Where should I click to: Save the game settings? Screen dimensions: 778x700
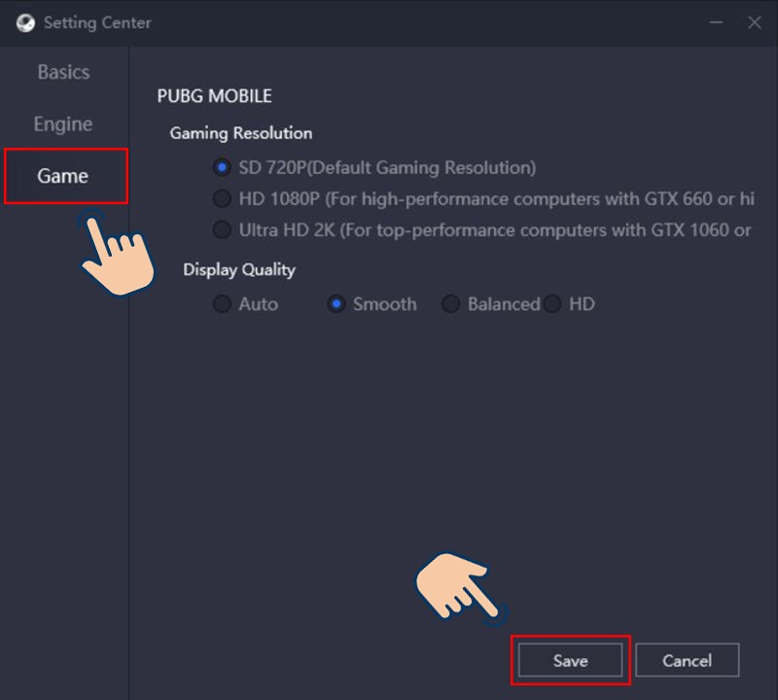(x=570, y=660)
